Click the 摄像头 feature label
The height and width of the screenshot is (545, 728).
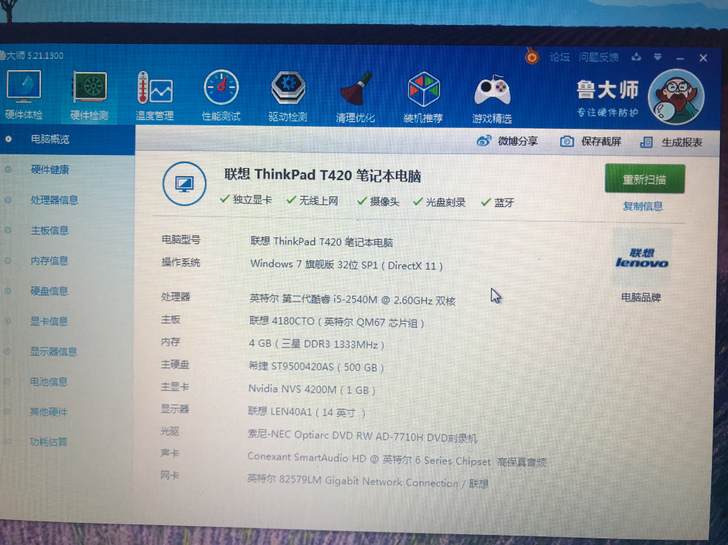tap(384, 201)
